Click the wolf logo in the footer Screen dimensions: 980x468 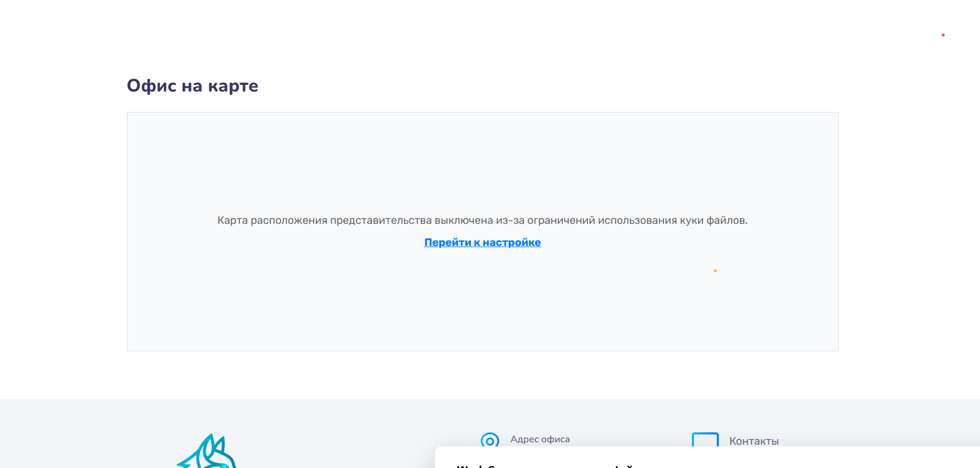[x=208, y=453]
